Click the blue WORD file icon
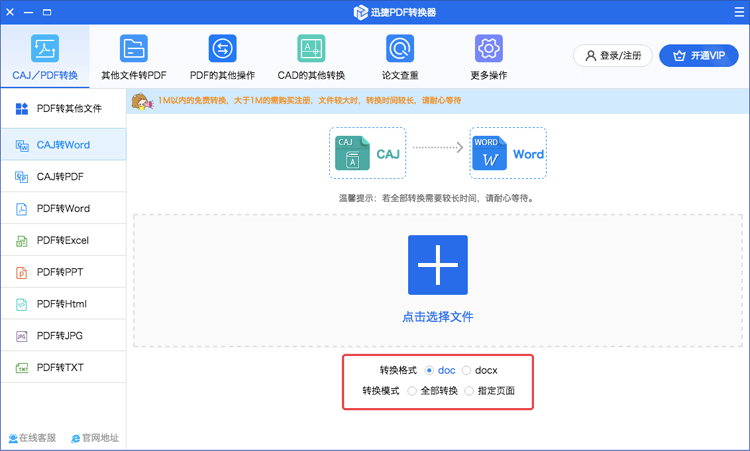The height and width of the screenshot is (451, 750). 489,154
